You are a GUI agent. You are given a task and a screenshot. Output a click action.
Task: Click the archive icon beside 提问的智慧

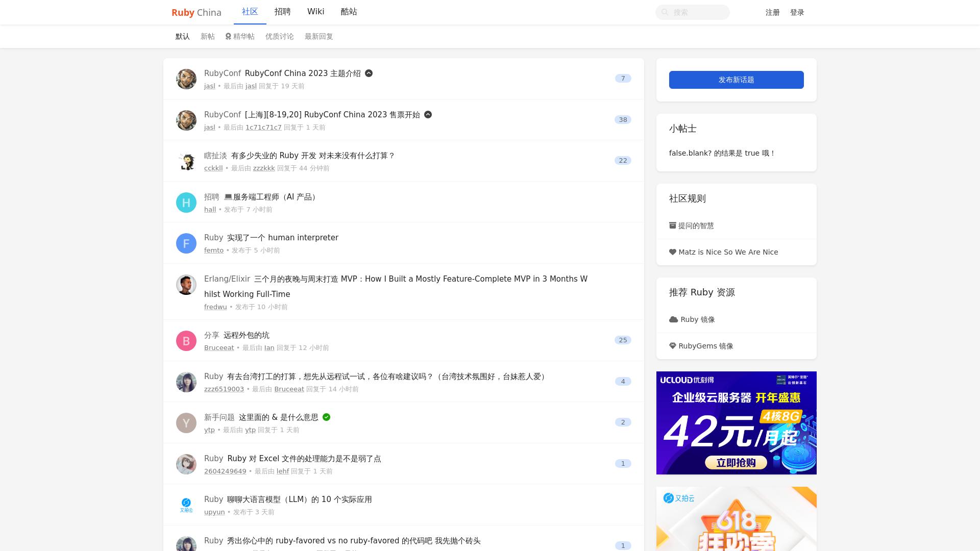pyautogui.click(x=673, y=225)
